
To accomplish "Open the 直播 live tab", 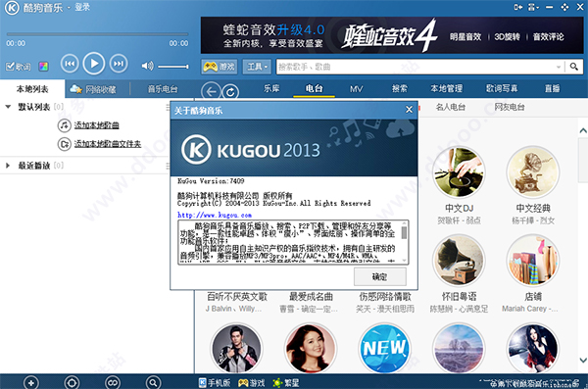I will (552, 88).
